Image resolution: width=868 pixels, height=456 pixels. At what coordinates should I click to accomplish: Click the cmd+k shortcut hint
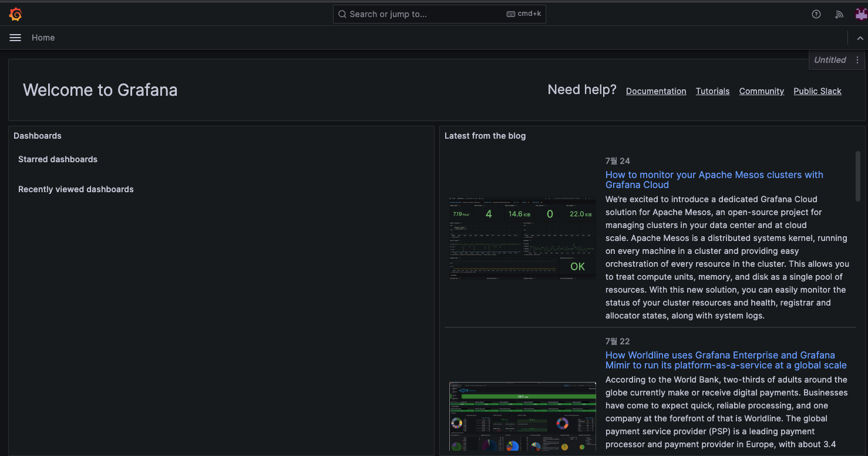(x=524, y=14)
